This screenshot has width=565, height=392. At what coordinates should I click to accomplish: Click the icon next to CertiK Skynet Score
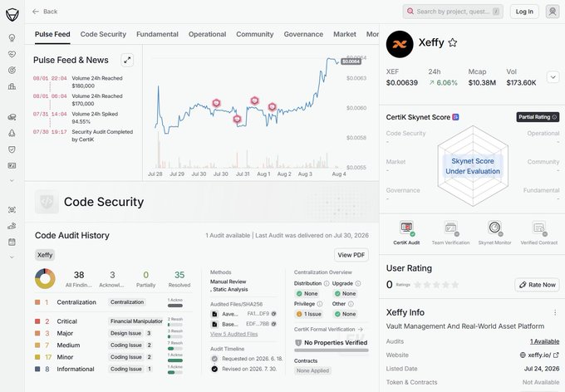click(x=456, y=117)
